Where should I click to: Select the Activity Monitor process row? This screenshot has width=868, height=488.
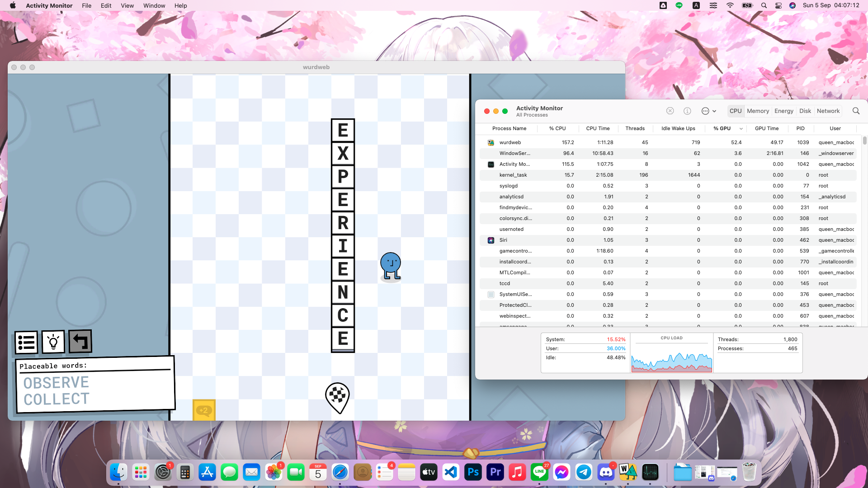tap(668, 164)
